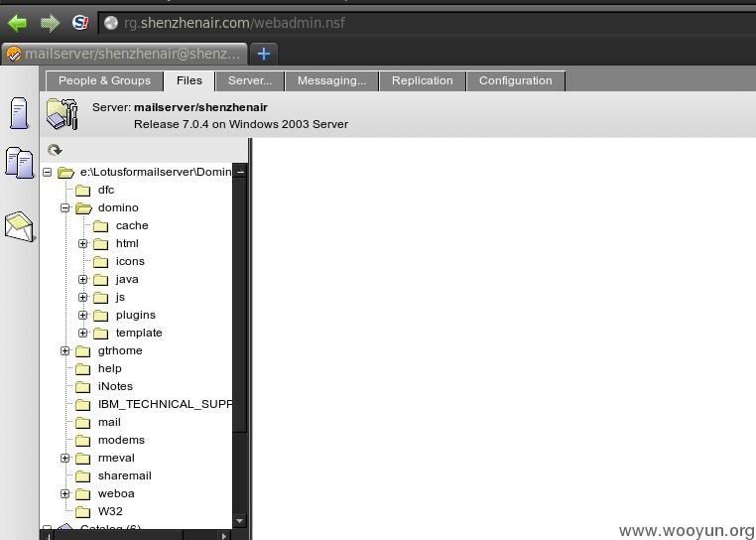
Task: Click the green forward arrow button
Action: click(x=50, y=23)
